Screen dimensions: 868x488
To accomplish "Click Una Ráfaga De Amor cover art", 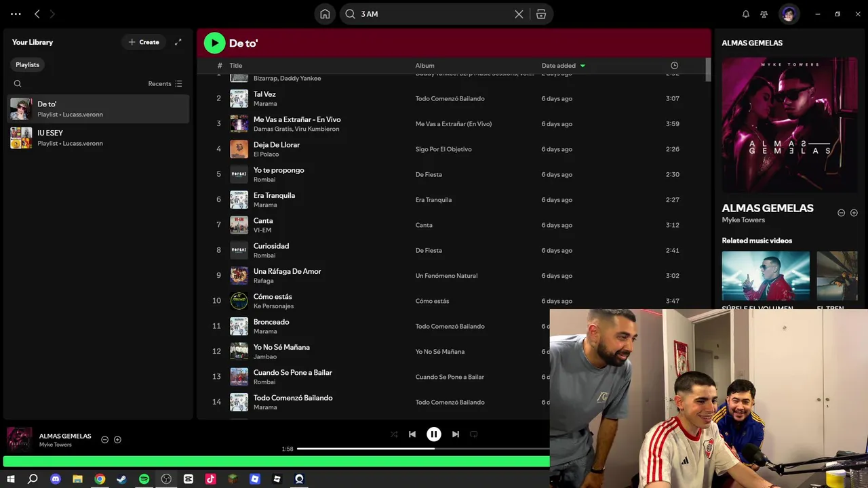I will click(239, 276).
